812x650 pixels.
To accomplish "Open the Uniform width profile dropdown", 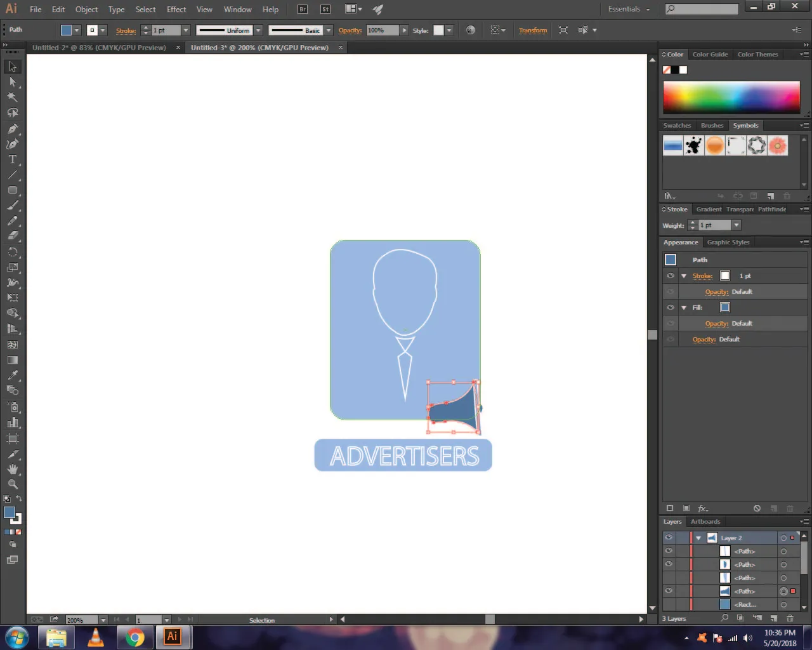I will (x=258, y=30).
